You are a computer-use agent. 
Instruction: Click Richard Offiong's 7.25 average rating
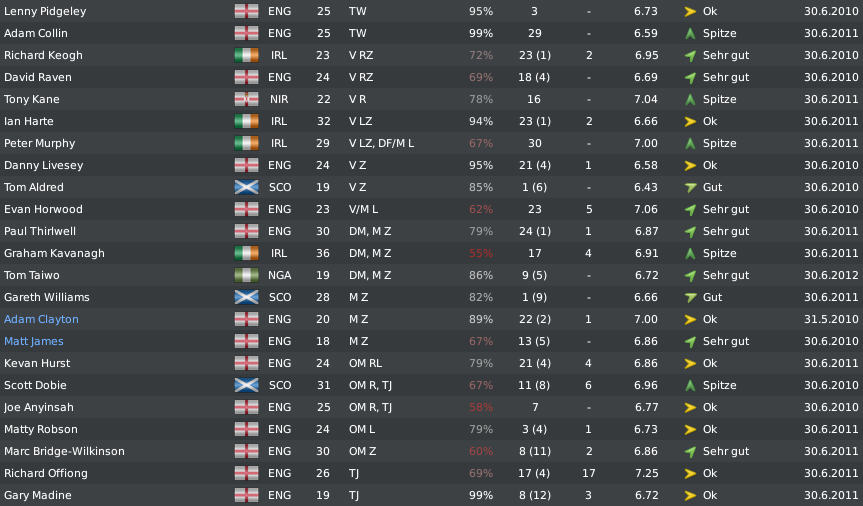coord(645,474)
